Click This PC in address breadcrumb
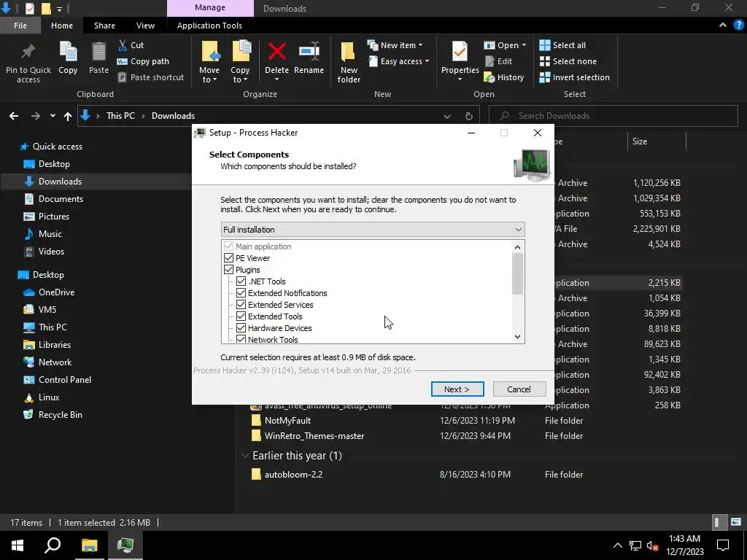 (120, 116)
